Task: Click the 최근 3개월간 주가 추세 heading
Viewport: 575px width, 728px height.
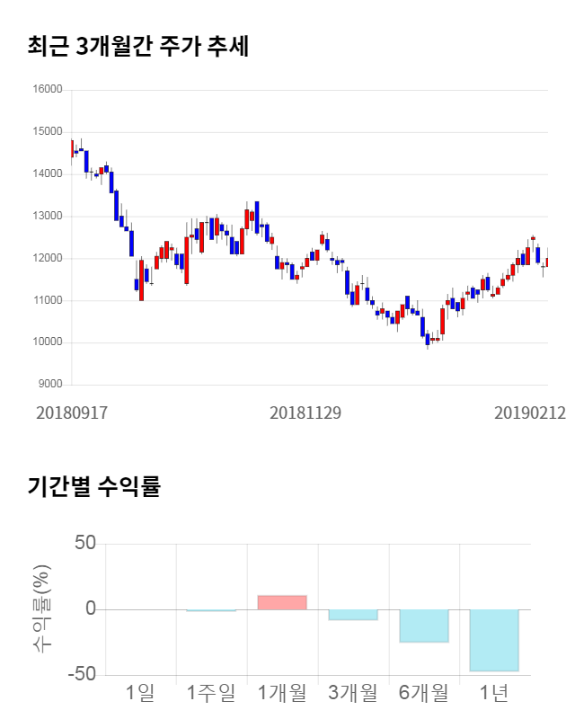Action: tap(137, 46)
